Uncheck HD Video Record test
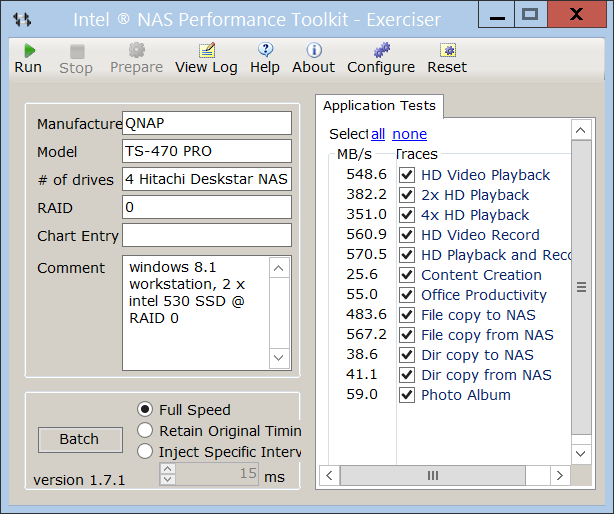This screenshot has height=514, width=614. [407, 235]
